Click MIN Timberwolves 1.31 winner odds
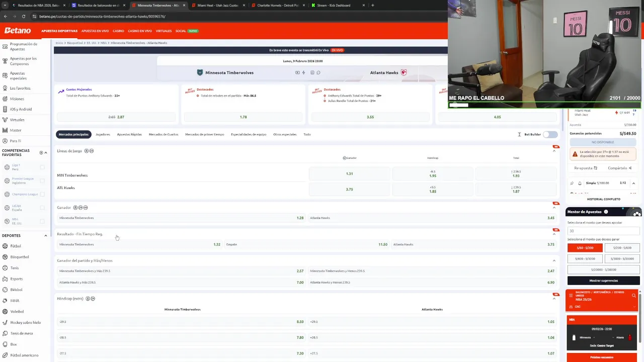This screenshot has height=362, width=644. (x=349, y=173)
